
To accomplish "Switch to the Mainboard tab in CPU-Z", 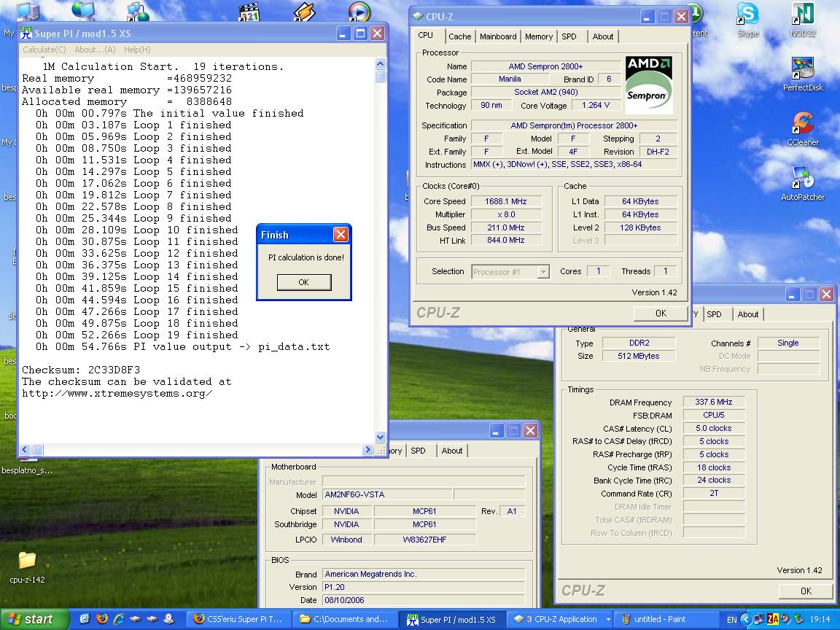I will [x=498, y=36].
